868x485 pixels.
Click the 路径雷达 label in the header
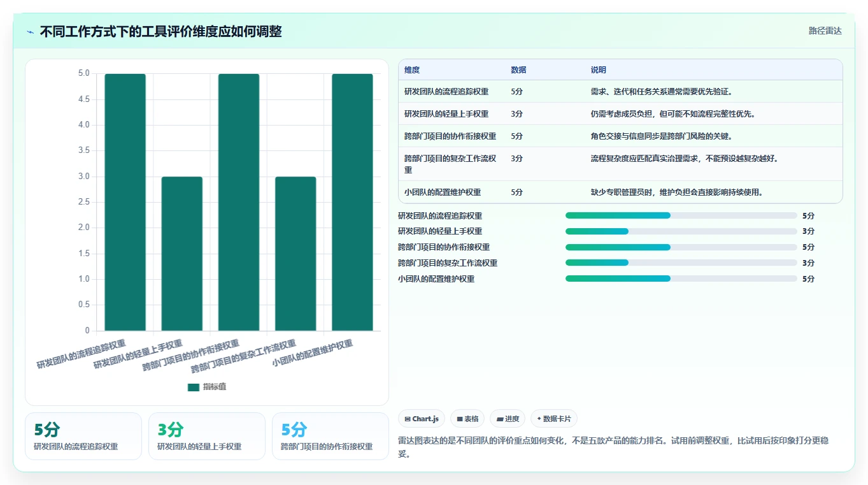[825, 31]
